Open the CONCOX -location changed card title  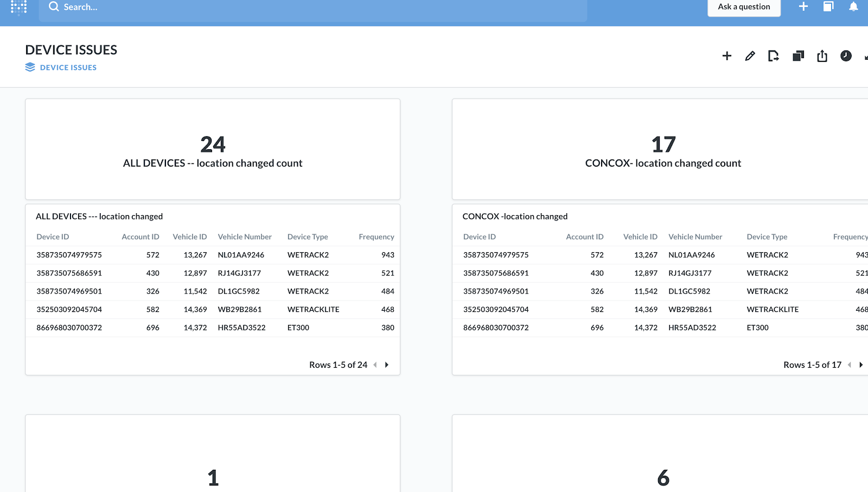515,216
